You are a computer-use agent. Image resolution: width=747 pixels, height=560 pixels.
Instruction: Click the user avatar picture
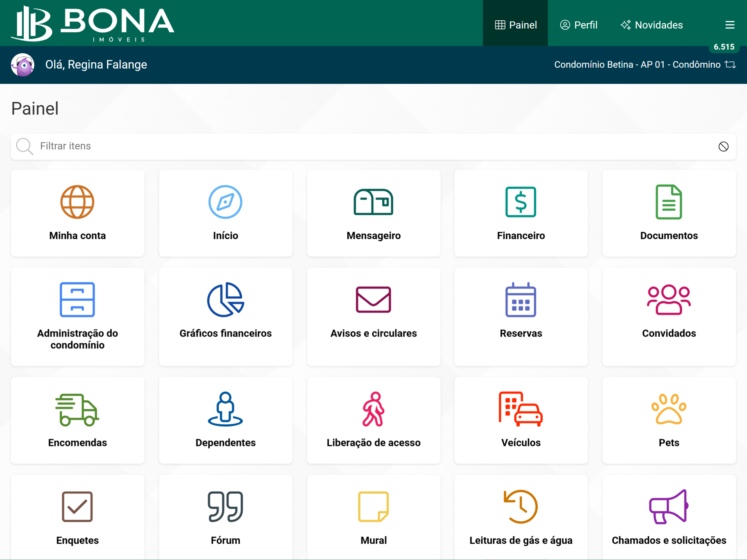point(23,65)
